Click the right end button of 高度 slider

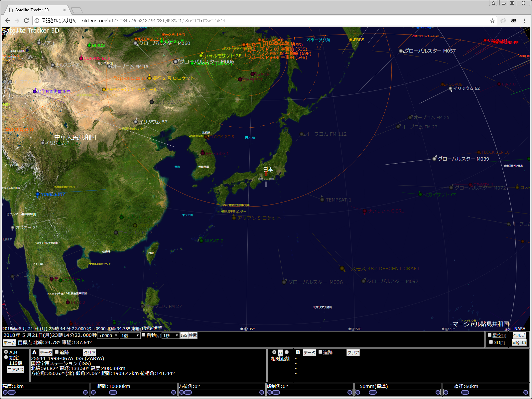coord(85,392)
